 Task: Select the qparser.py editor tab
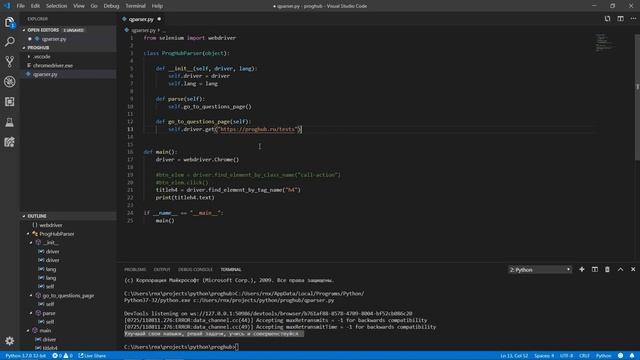tap(141, 19)
